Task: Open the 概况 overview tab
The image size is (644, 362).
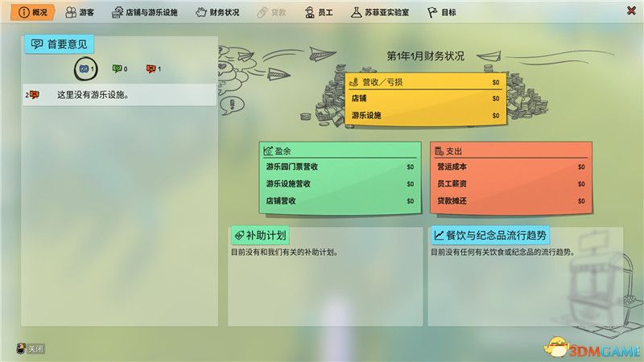Action: [32, 12]
